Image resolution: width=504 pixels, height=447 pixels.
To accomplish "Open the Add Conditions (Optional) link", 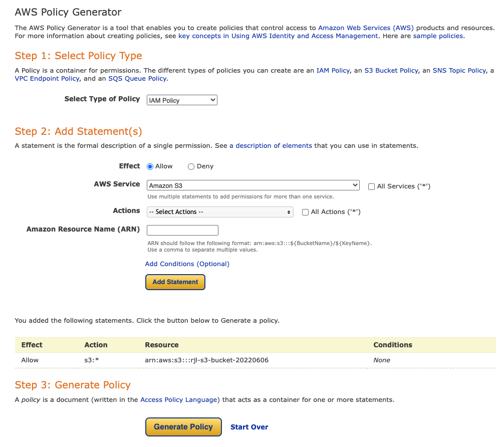I will point(187,264).
